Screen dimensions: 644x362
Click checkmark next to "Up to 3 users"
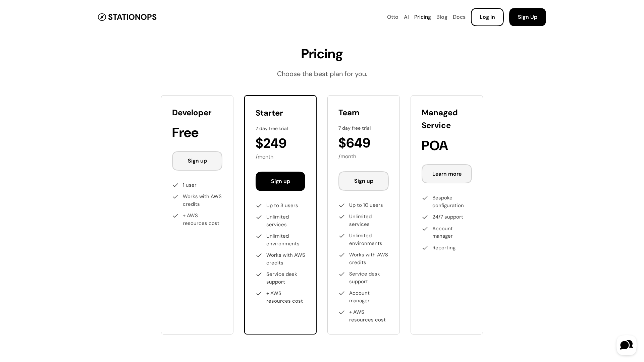(x=259, y=206)
